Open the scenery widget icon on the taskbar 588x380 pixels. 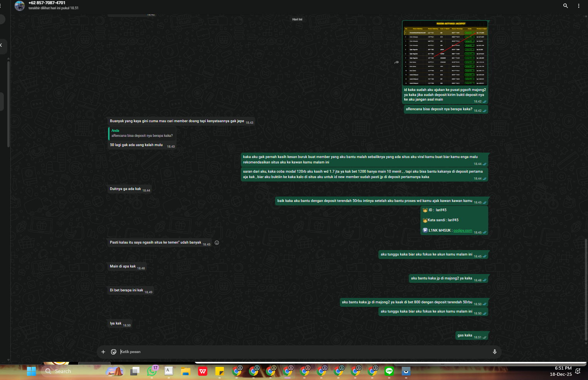pos(114,371)
